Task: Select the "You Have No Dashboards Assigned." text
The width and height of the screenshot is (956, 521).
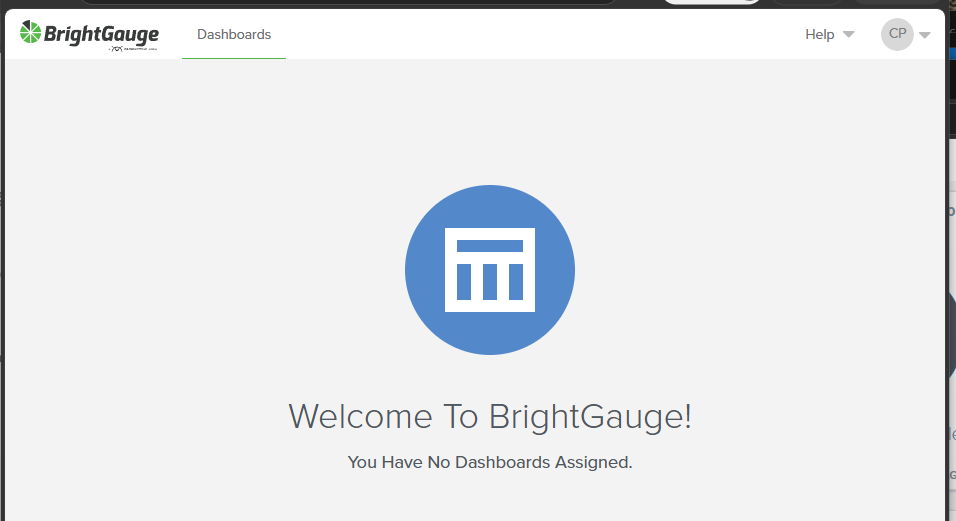Action: pyautogui.click(x=490, y=463)
